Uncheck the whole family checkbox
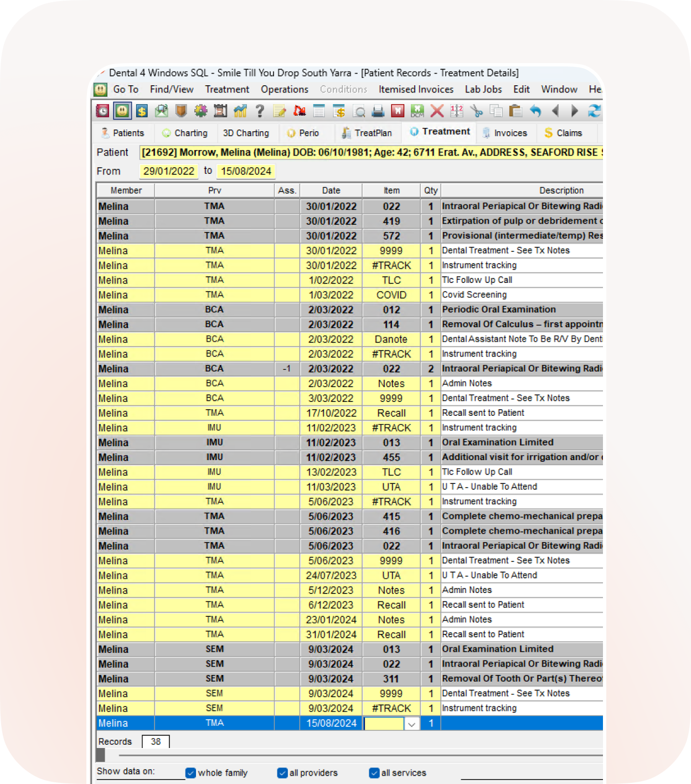The image size is (691, 784). point(191,773)
